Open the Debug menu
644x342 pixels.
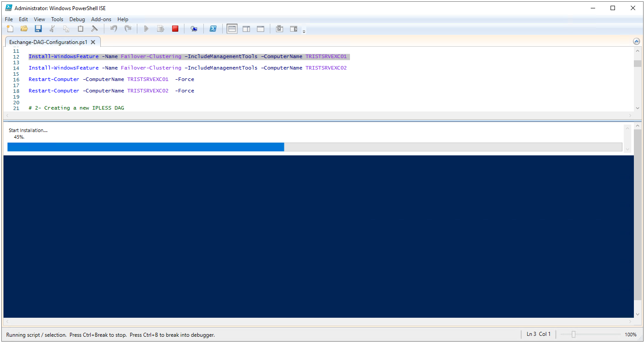click(x=77, y=19)
